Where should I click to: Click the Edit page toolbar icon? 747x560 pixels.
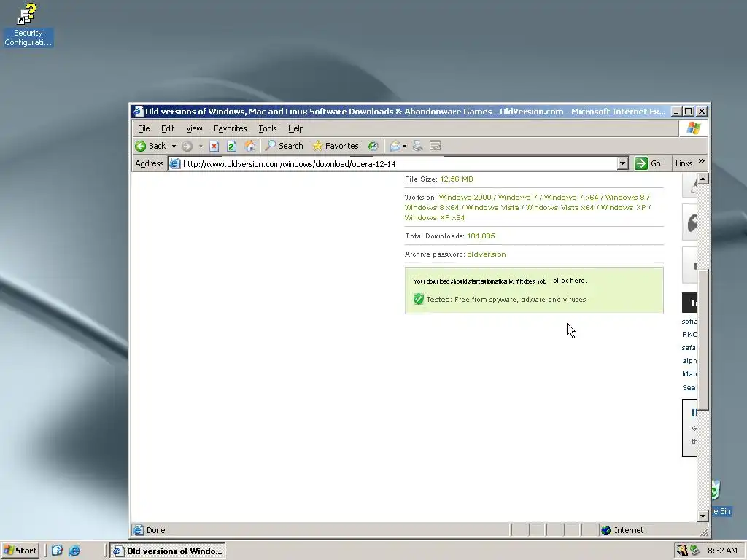(x=436, y=146)
